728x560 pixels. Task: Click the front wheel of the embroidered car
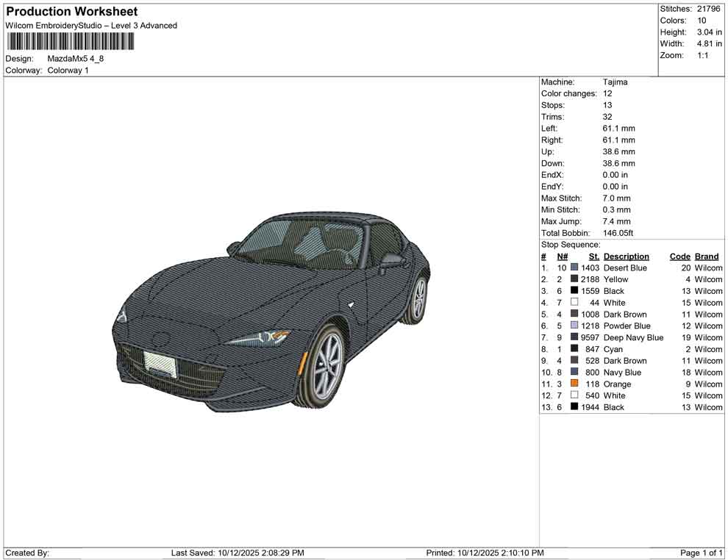[x=324, y=367]
